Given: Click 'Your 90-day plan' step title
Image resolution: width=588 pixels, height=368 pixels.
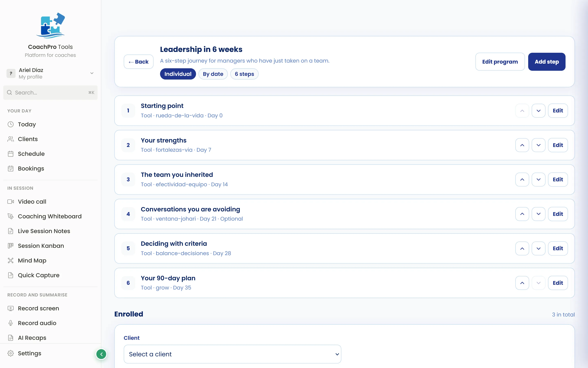Looking at the screenshot, I should click(168, 278).
